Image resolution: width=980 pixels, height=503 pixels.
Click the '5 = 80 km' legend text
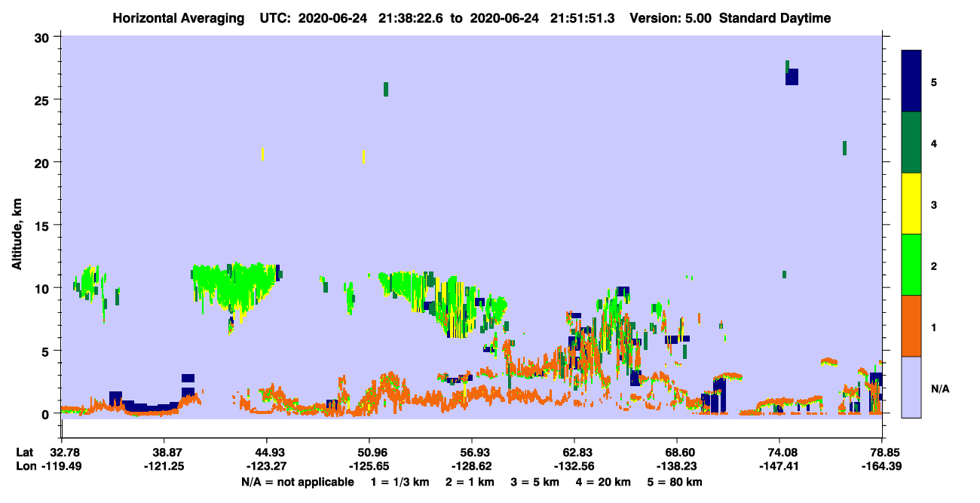[x=675, y=482]
